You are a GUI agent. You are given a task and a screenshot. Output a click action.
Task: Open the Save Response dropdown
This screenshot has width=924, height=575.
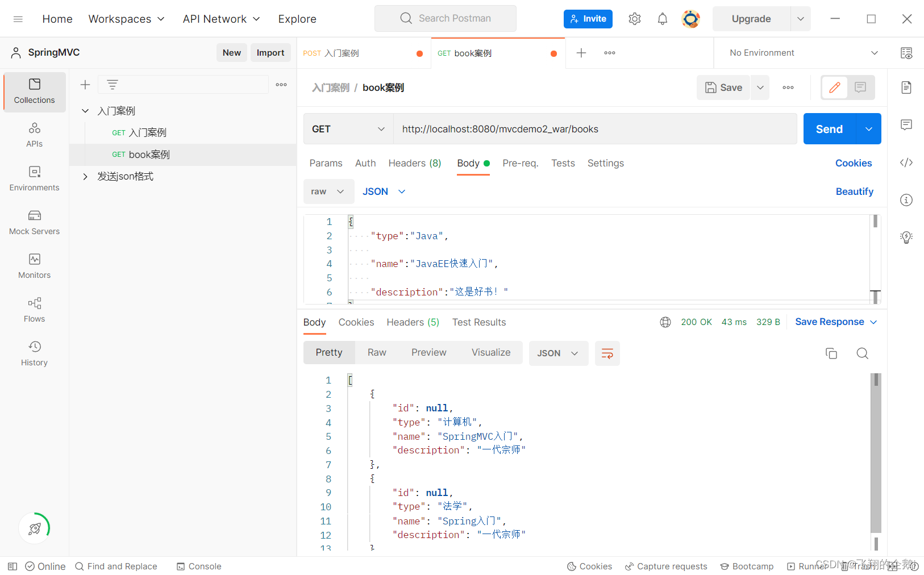click(x=836, y=322)
